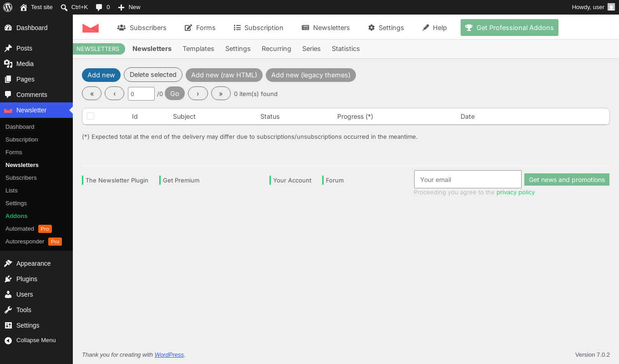Click the Delete selected button
Screen dimensions: 619x364
153,75
